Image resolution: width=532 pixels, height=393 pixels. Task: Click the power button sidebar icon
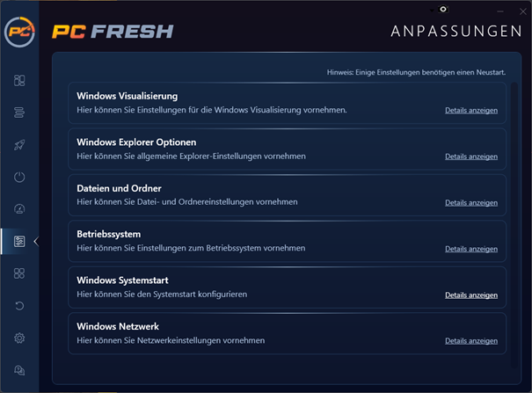19,177
